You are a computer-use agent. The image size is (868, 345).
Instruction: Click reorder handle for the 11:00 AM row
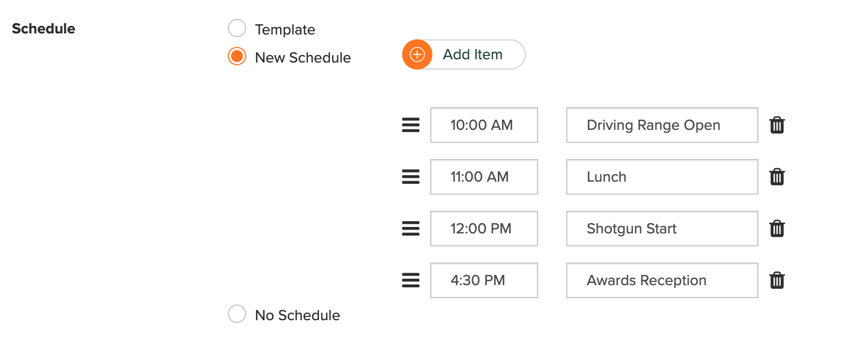click(411, 177)
